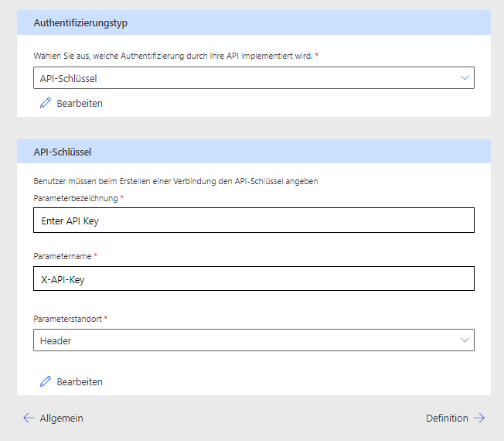The height and width of the screenshot is (441, 504).
Task: Click the left arrow icon beside Allgemein
Action: pos(29,418)
